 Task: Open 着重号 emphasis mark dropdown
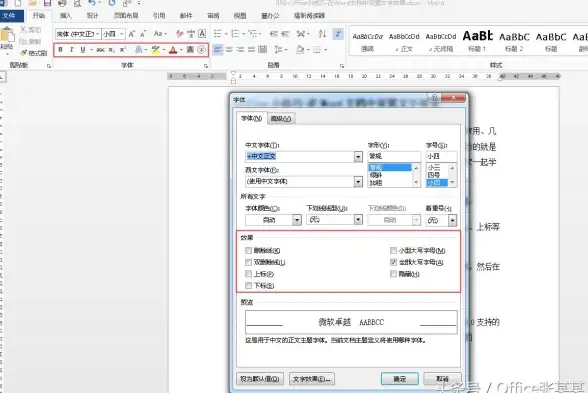(x=453, y=220)
